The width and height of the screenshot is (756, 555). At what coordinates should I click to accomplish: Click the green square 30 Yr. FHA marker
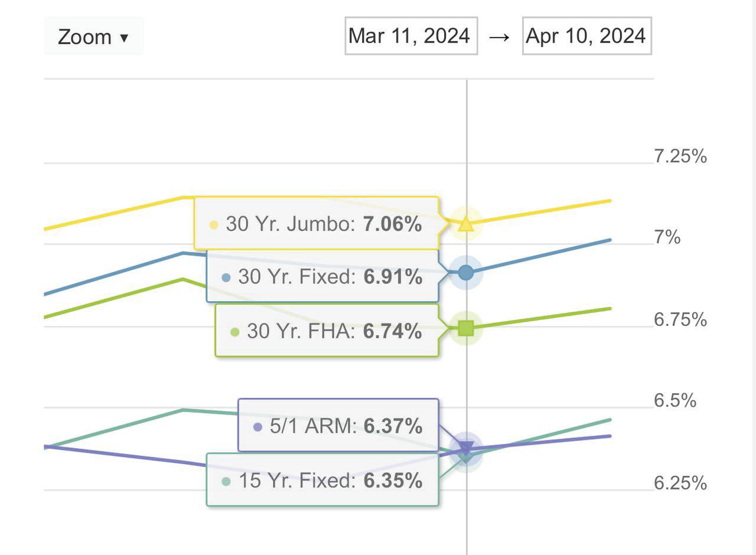466,328
